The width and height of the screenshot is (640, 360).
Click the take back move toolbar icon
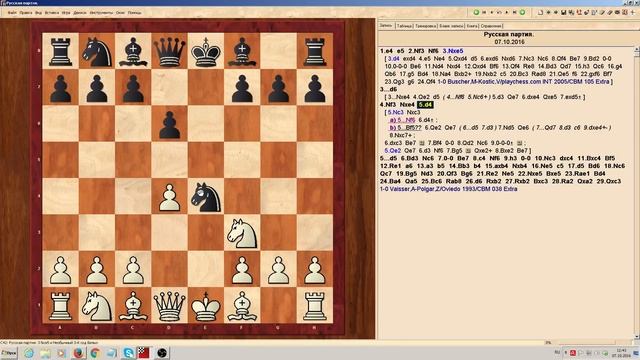pyautogui.click(x=499, y=13)
